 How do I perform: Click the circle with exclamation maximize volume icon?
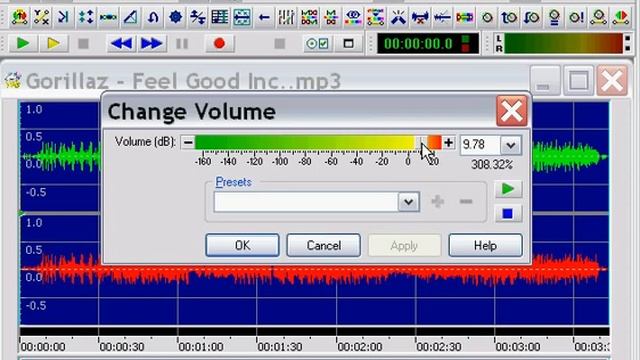tap(576, 17)
